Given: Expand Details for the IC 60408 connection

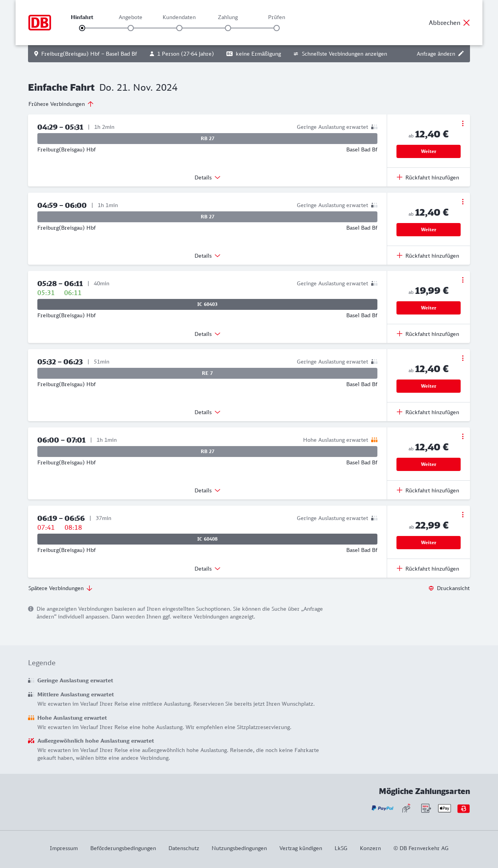Looking at the screenshot, I should click(207, 569).
